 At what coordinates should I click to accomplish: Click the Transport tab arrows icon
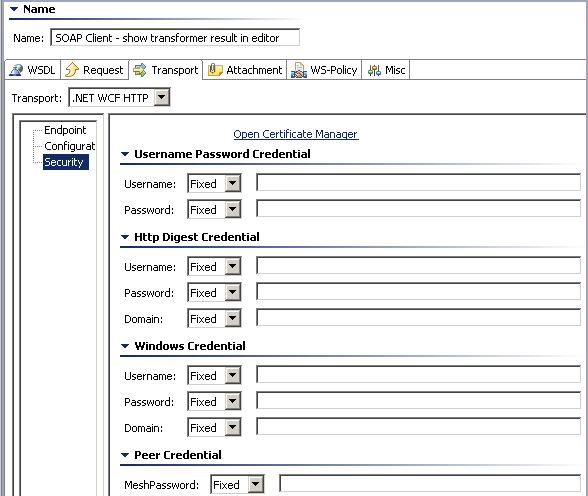(x=140, y=70)
